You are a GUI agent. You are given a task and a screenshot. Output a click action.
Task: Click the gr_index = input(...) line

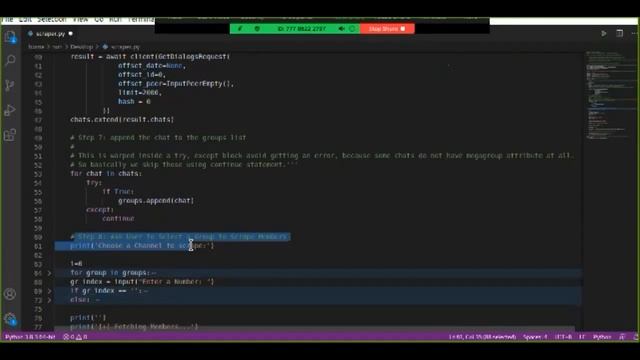[x=142, y=282]
